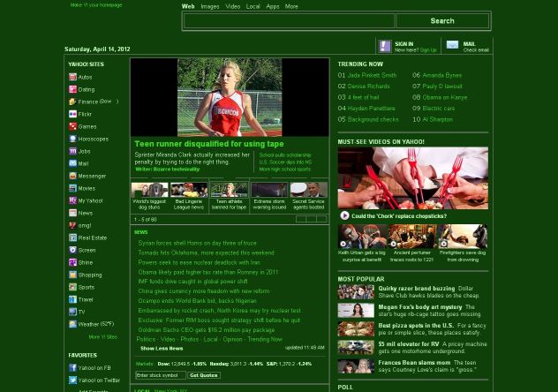Viewport: 558px width, 392px height.
Task: Open Goldman Sachs CEO pay package link
Action: click(207, 330)
